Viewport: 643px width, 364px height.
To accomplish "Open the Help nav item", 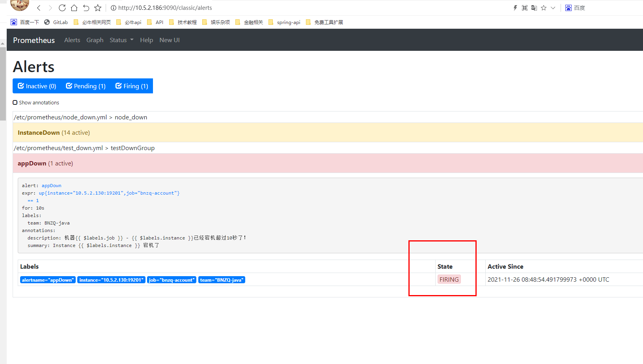I will pyautogui.click(x=147, y=40).
